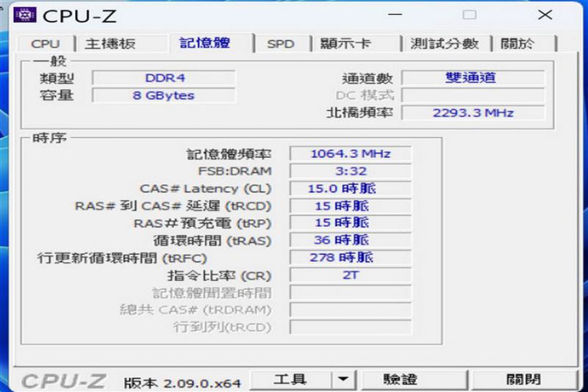Switch to the CPU tab
This screenshot has width=588, height=392.
46,44
